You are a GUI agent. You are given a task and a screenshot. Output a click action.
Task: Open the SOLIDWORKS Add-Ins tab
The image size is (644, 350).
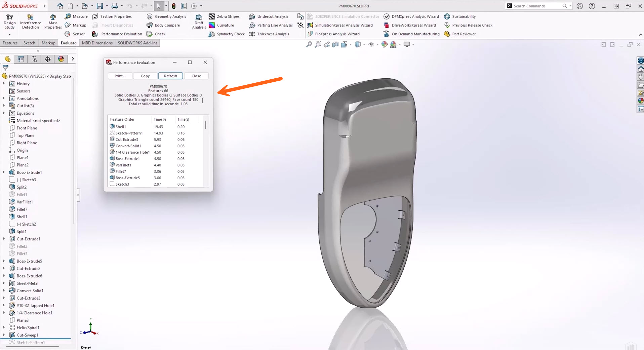click(137, 43)
